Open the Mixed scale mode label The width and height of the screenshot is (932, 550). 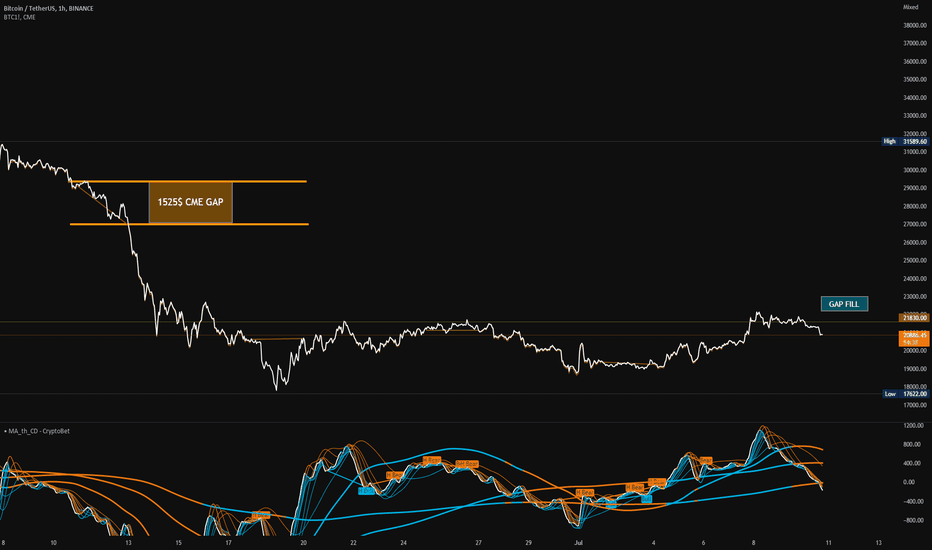(x=911, y=7)
